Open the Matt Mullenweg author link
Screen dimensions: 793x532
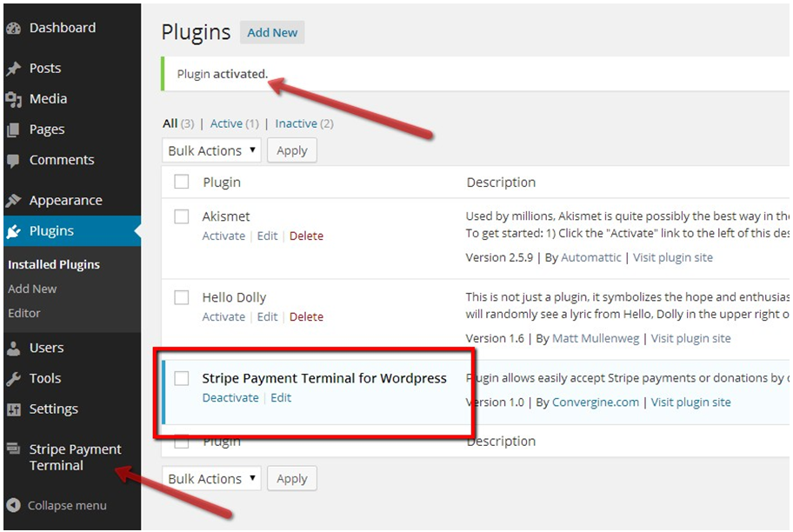596,338
